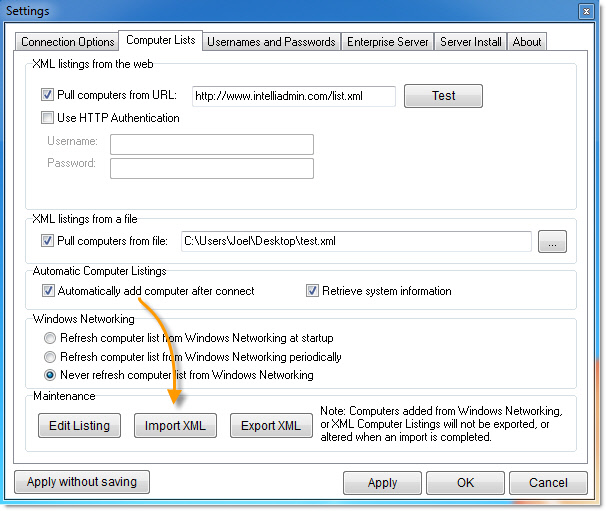Open the Enterprise Server tab
The width and height of the screenshot is (606, 511).
pos(387,42)
